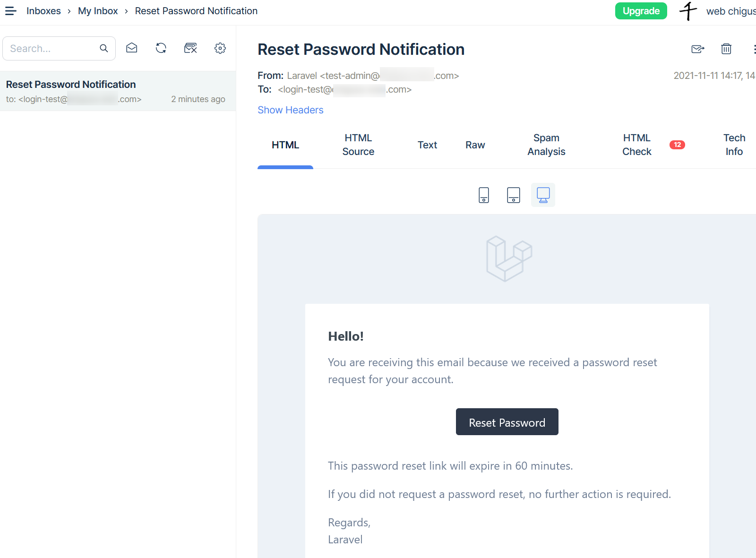Image resolution: width=756 pixels, height=558 pixels.
Task: Focus the Search input field
Action: [x=52, y=48]
